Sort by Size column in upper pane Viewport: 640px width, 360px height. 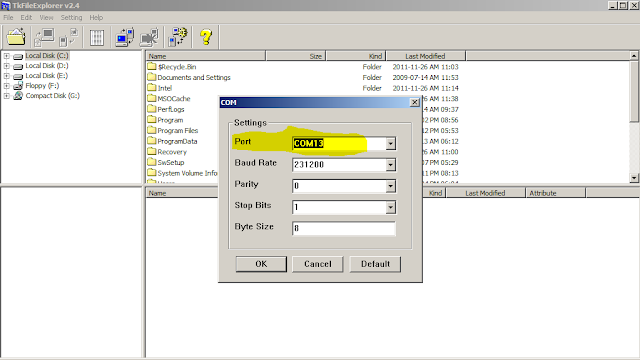(296, 56)
